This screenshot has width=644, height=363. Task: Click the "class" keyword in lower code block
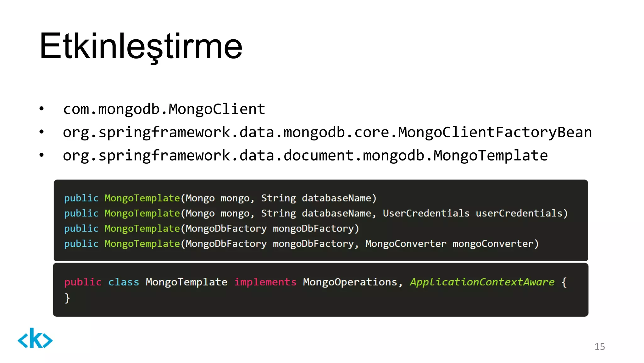[x=124, y=282]
